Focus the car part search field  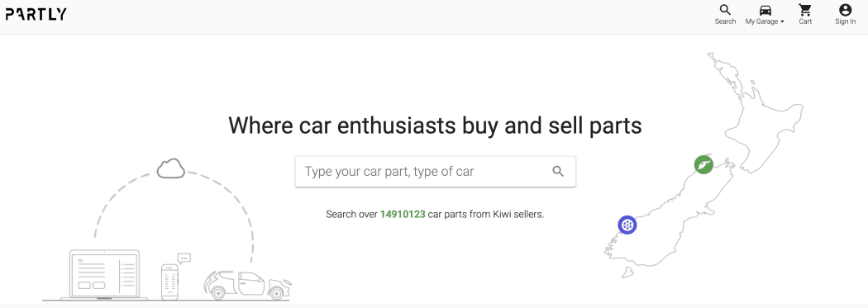pyautogui.click(x=435, y=172)
